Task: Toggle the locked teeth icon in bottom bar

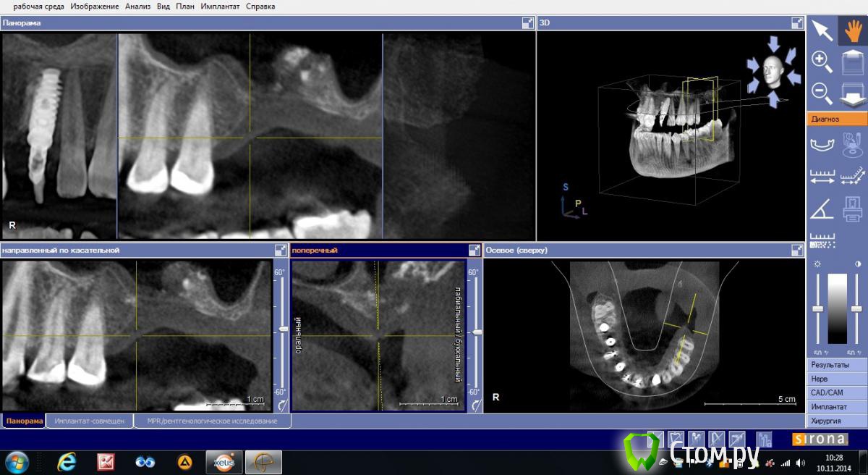Action: (x=762, y=440)
